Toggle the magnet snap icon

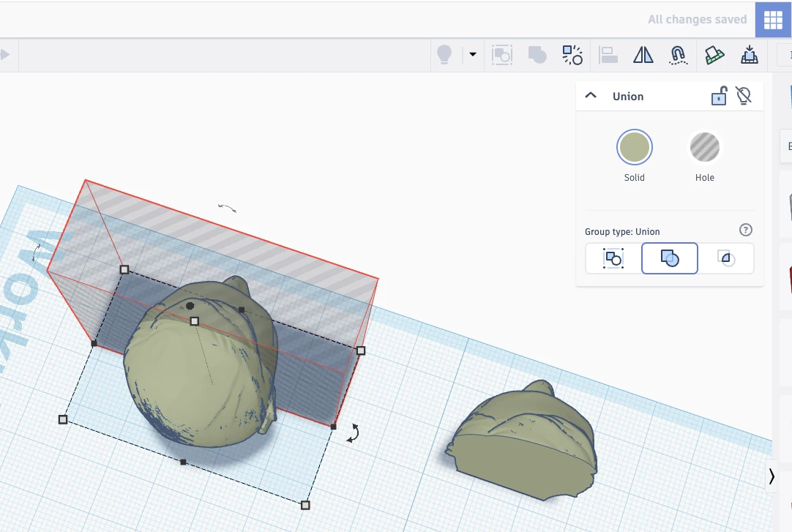click(678, 54)
